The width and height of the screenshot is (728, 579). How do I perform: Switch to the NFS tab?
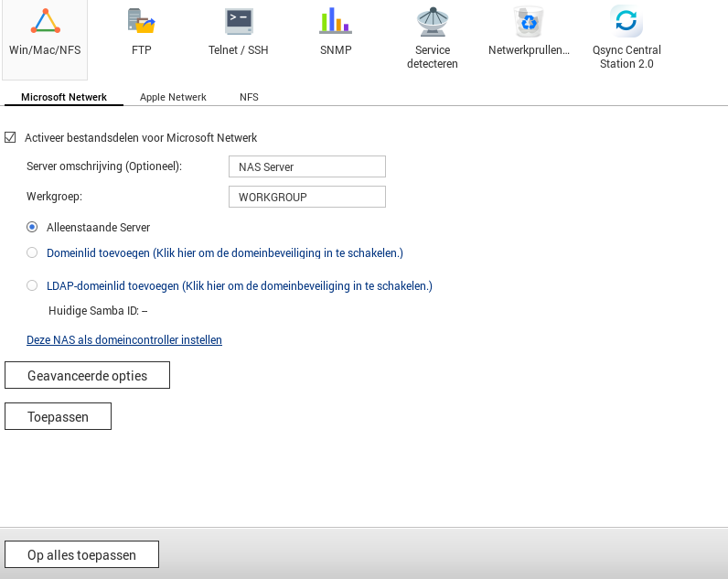pyautogui.click(x=249, y=97)
